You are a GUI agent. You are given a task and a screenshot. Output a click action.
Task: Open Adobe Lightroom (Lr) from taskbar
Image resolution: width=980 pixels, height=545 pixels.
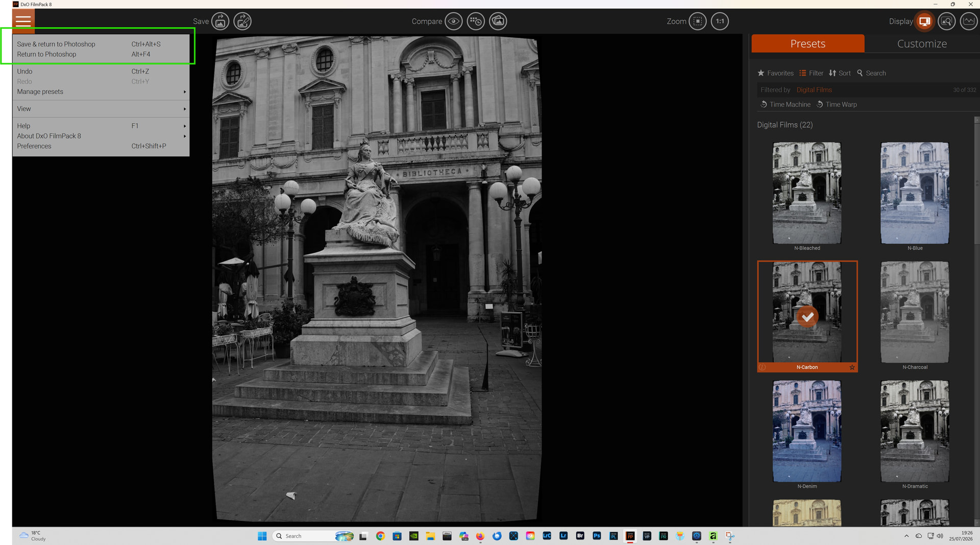point(563,536)
